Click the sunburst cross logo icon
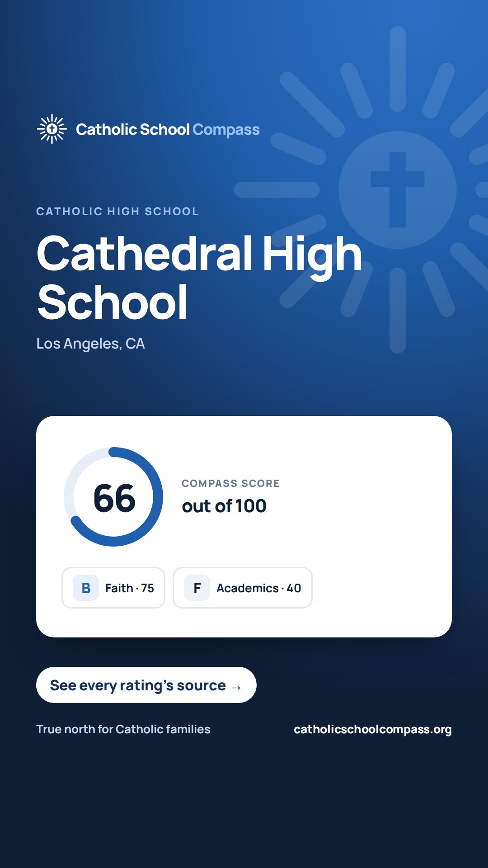 (52, 129)
